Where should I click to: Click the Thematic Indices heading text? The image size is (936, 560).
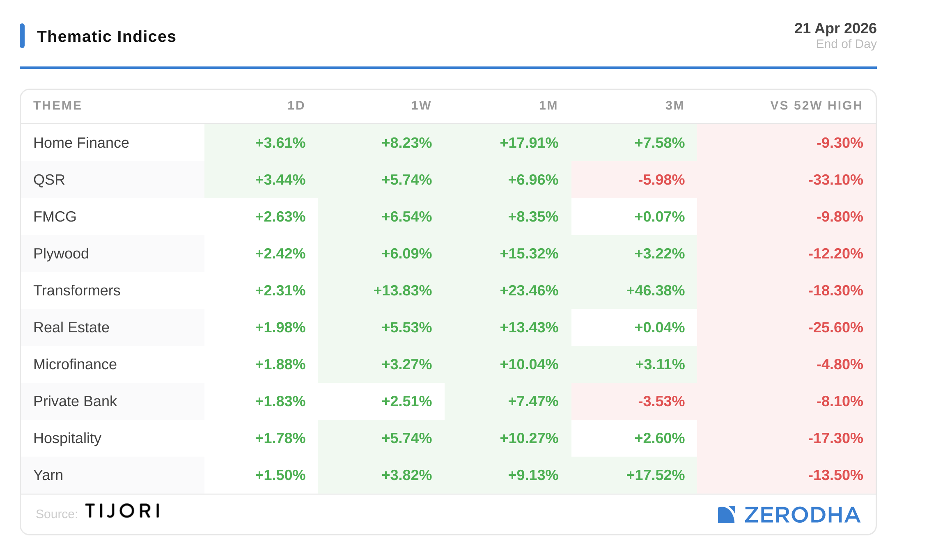[106, 37]
